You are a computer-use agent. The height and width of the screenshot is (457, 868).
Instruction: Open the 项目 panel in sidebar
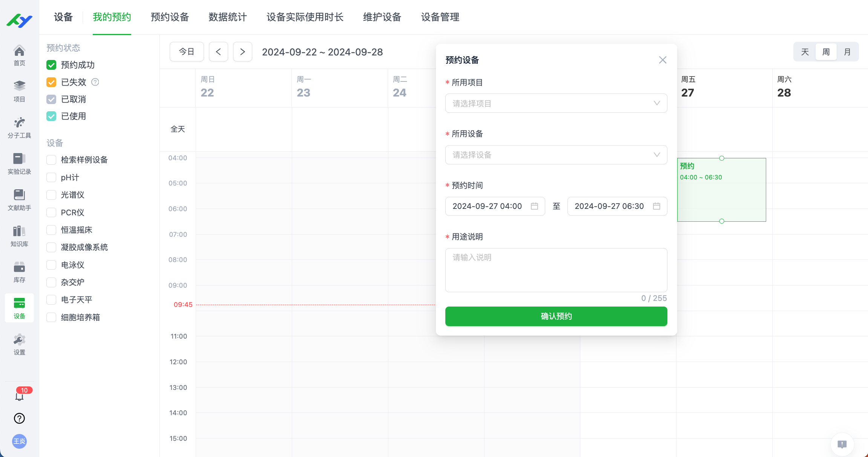19,90
